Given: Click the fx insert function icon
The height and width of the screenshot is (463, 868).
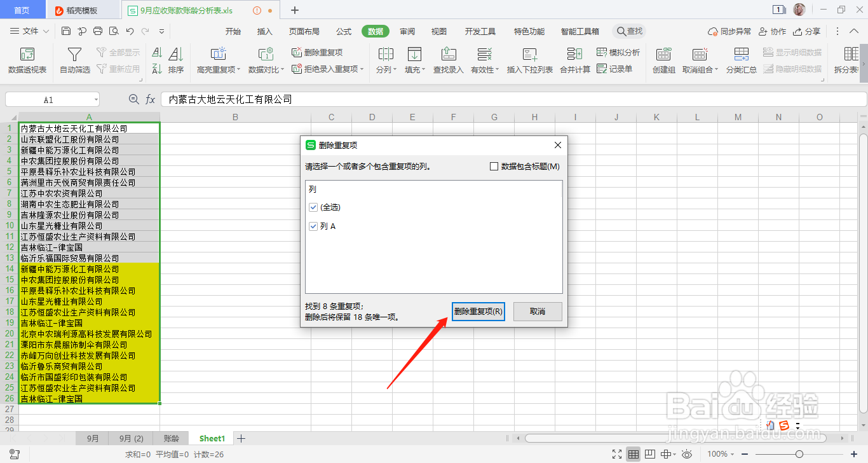Looking at the screenshot, I should (151, 99).
